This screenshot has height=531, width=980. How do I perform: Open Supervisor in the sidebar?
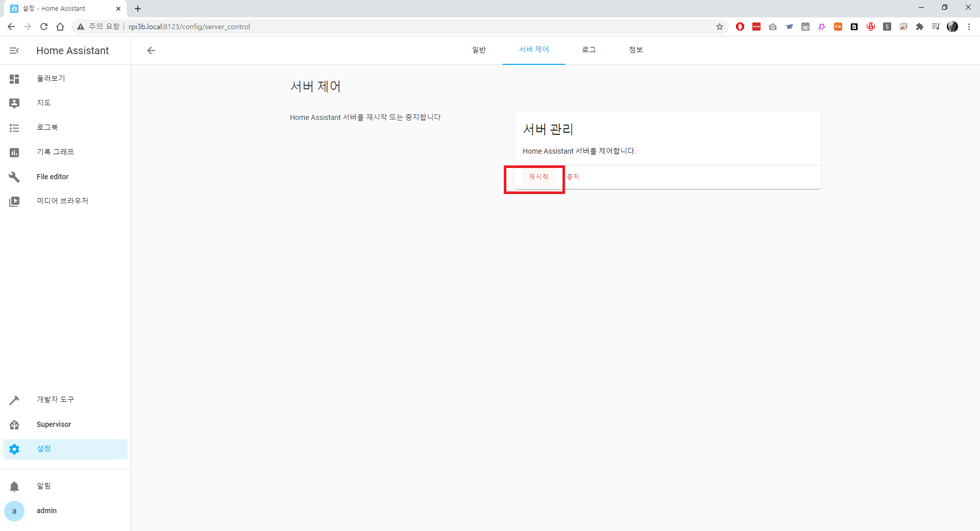click(65, 424)
